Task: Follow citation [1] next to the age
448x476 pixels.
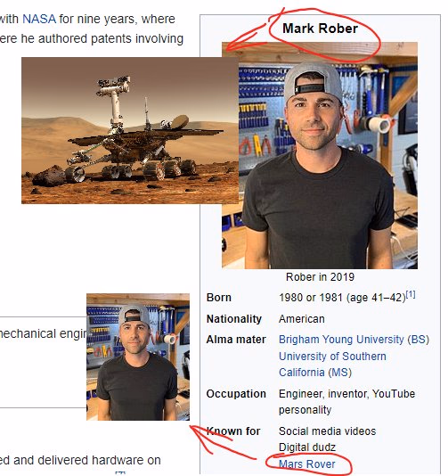Action: click(x=411, y=294)
